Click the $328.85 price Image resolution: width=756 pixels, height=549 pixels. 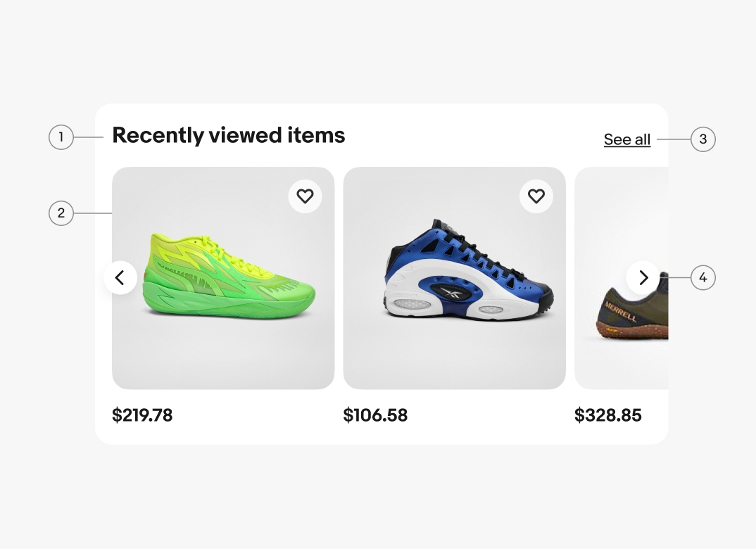pos(608,415)
